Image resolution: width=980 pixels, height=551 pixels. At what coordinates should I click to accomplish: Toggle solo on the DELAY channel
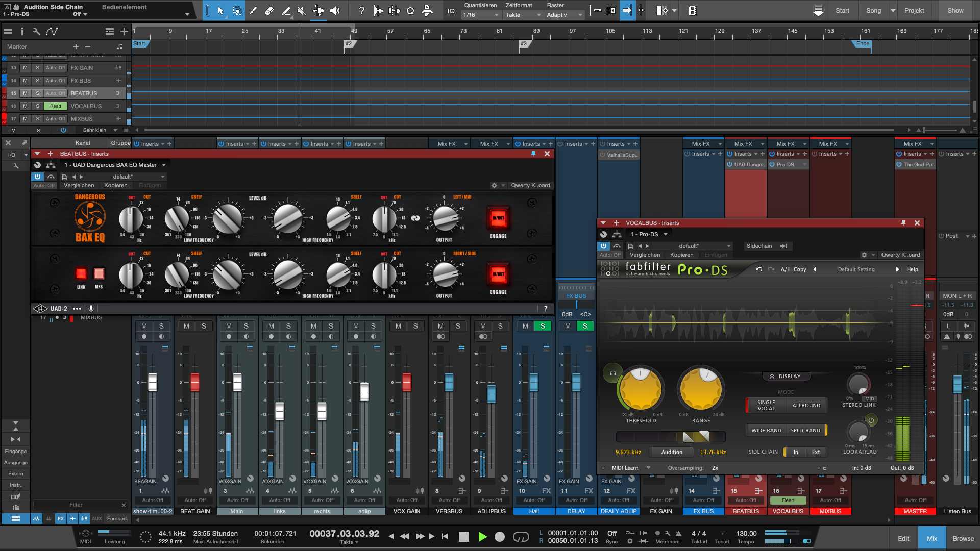tap(585, 326)
